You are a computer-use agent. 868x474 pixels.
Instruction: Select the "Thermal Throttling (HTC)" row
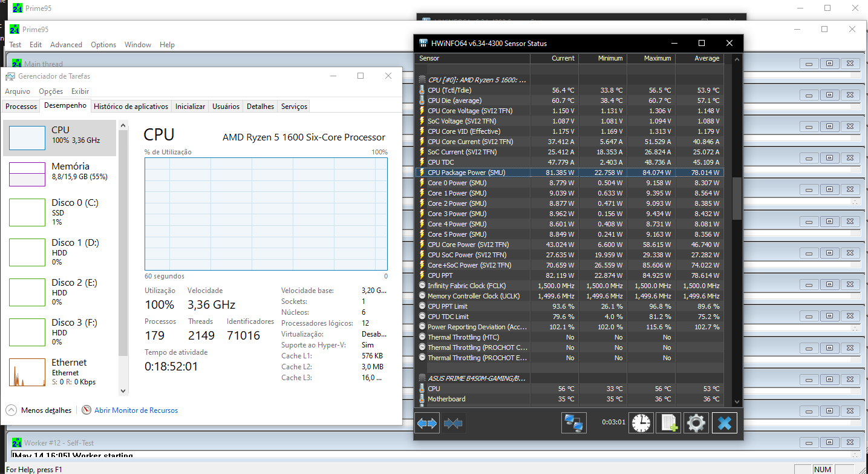point(569,337)
